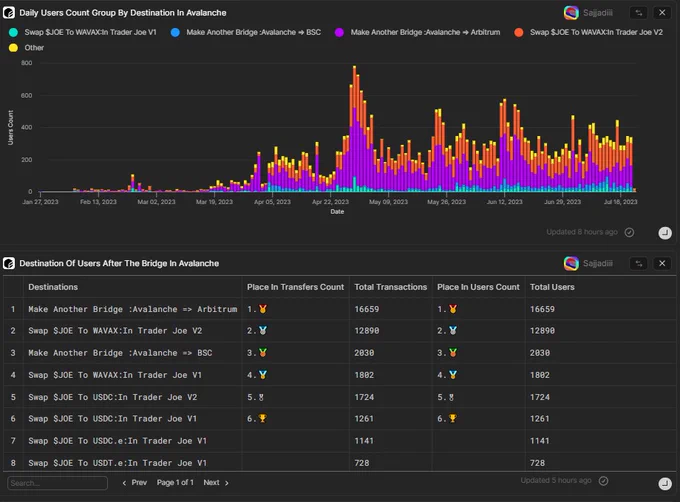Select the Swap $JOE To USDC.e Trader Joe V1 row
The width and height of the screenshot is (680, 502).
tap(340, 441)
